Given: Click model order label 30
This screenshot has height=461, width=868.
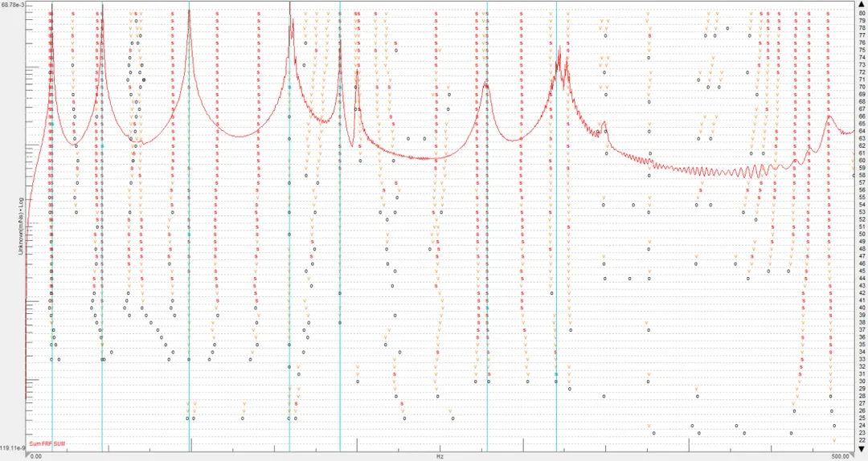Looking at the screenshot, I should (x=862, y=381).
